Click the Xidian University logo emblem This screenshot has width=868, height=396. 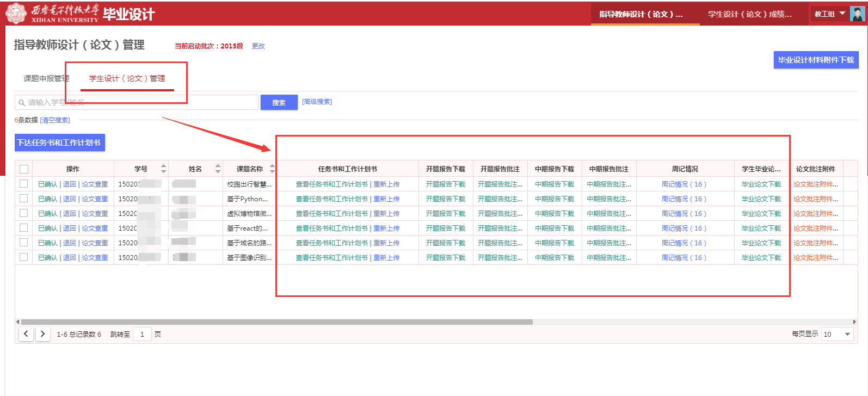tap(16, 14)
